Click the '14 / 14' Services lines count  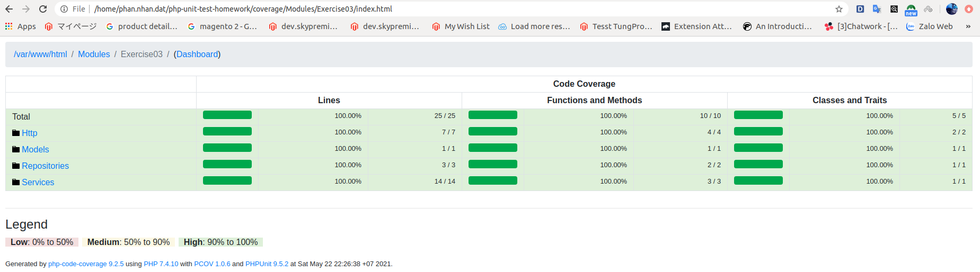coord(445,181)
